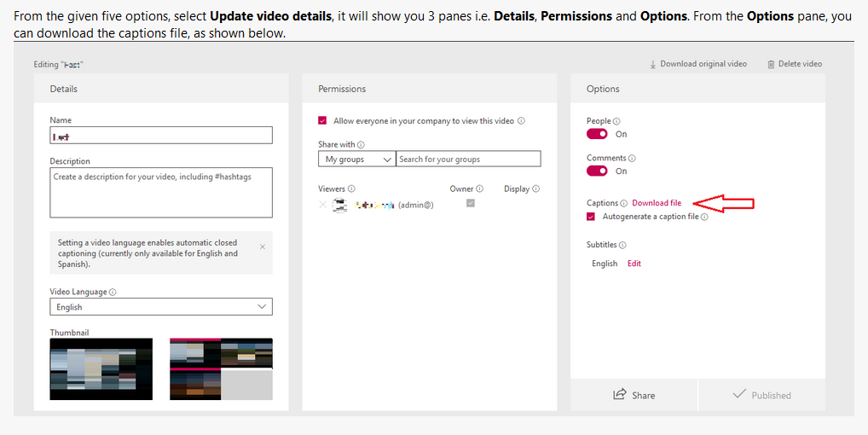Viewport: 868px width, 435px height.
Task: Toggle Allow everyone in your company checkbox
Action: pyautogui.click(x=322, y=120)
